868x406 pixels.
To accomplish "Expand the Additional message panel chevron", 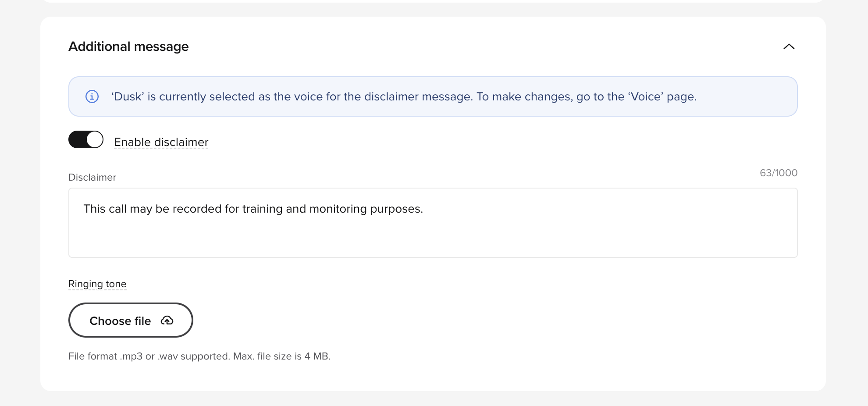I will 789,46.
